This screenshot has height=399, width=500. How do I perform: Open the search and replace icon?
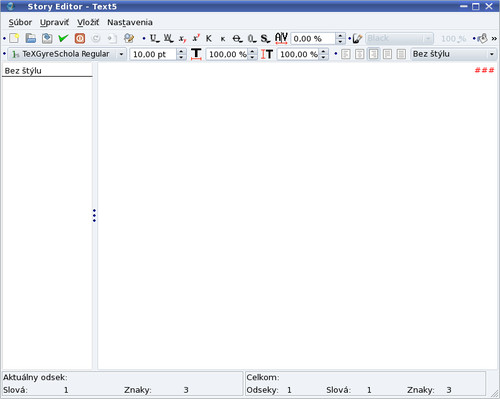[129, 38]
